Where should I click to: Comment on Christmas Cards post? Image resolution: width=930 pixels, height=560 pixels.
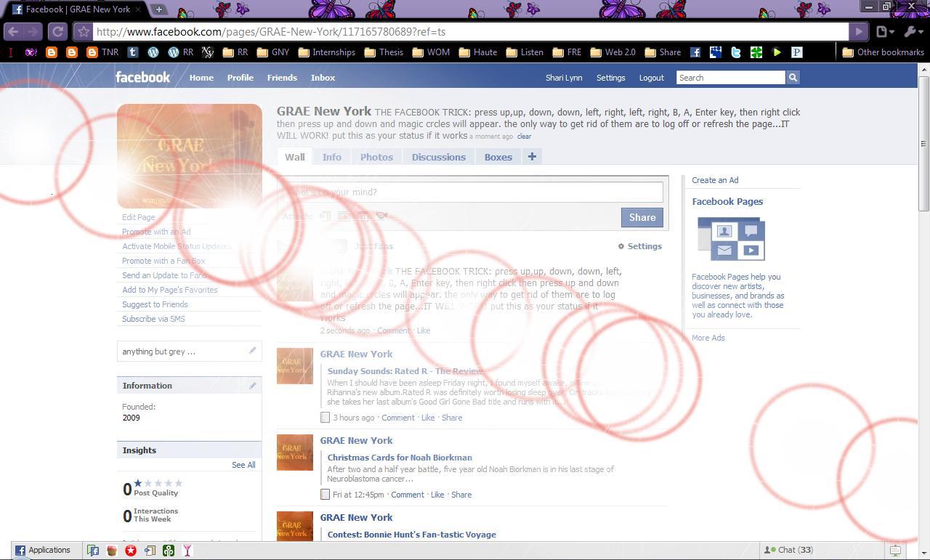point(408,495)
